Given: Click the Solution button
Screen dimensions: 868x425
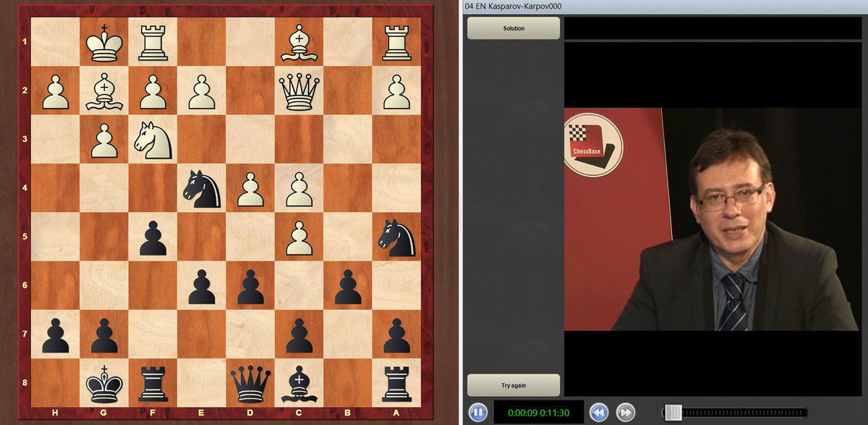Looking at the screenshot, I should (514, 28).
